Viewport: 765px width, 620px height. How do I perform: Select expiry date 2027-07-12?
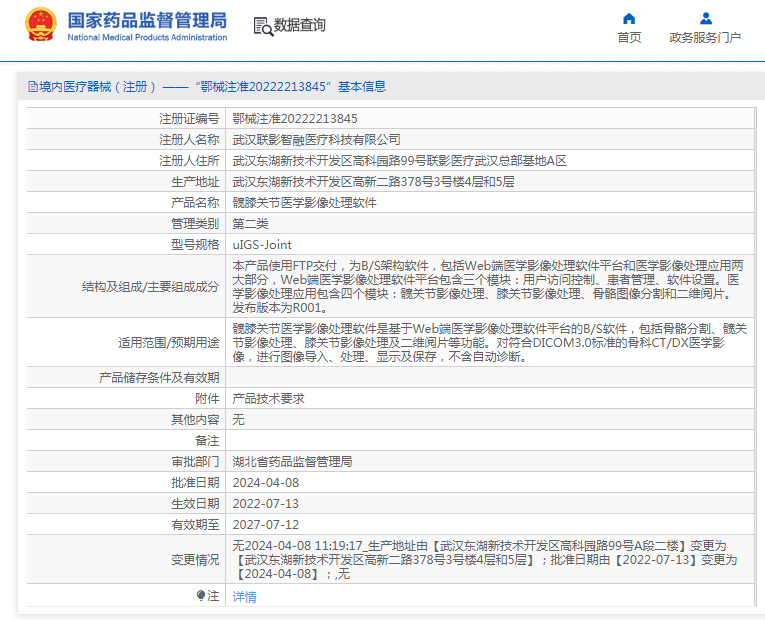[x=265, y=524]
